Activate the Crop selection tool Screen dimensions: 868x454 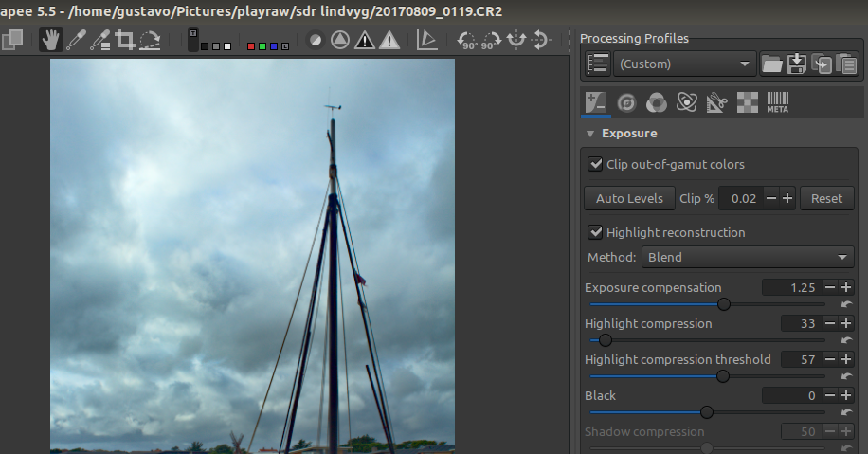[x=125, y=41]
